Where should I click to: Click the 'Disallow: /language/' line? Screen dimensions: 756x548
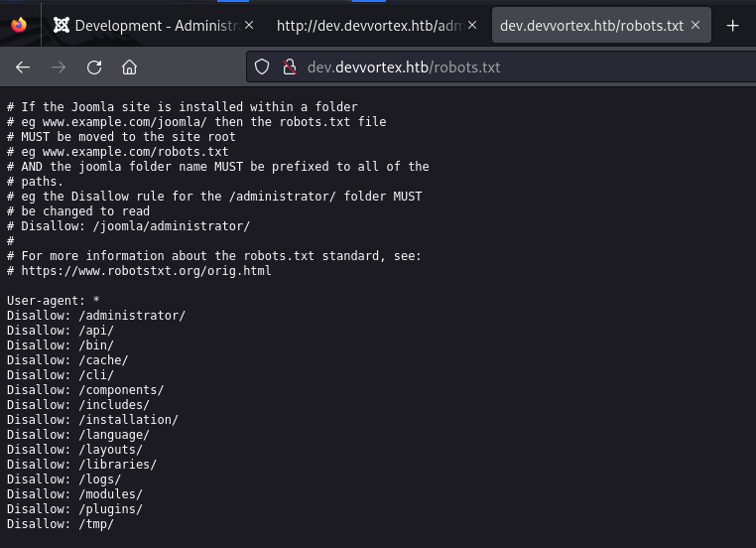[x=78, y=435]
